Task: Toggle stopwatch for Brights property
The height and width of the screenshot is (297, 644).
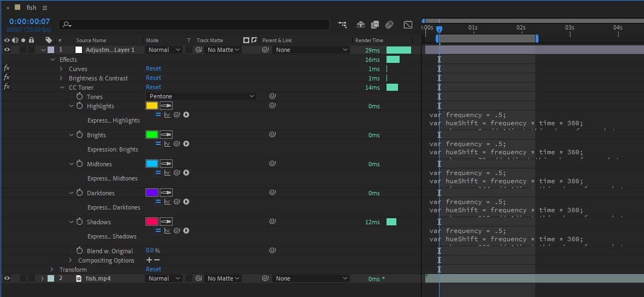Action: 80,135
